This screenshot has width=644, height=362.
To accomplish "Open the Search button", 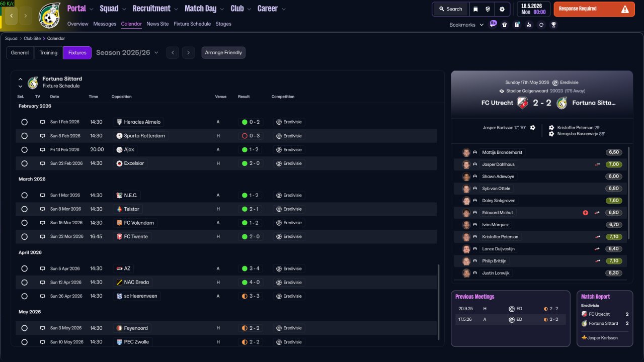I will coord(450,9).
